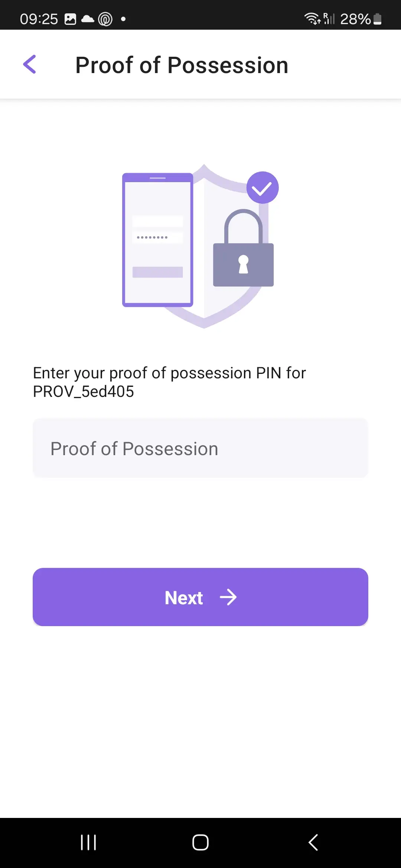This screenshot has height=868, width=401.
Task: Click the phone illustration with password dots
Action: pyautogui.click(x=158, y=240)
